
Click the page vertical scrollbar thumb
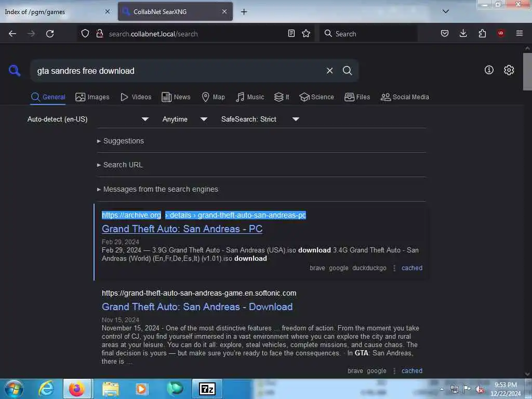527,72
